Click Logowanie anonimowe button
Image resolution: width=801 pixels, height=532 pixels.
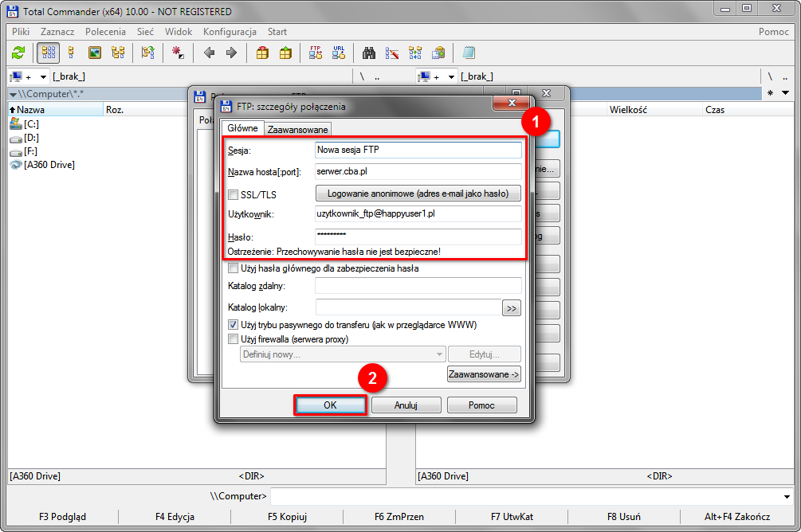click(418, 194)
